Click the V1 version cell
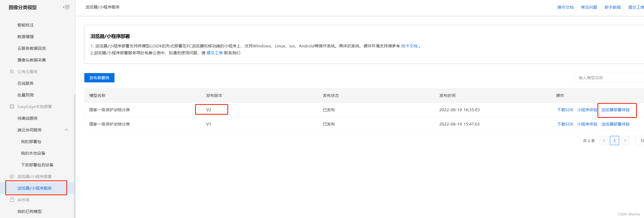The height and width of the screenshot is (218, 644). [x=209, y=124]
